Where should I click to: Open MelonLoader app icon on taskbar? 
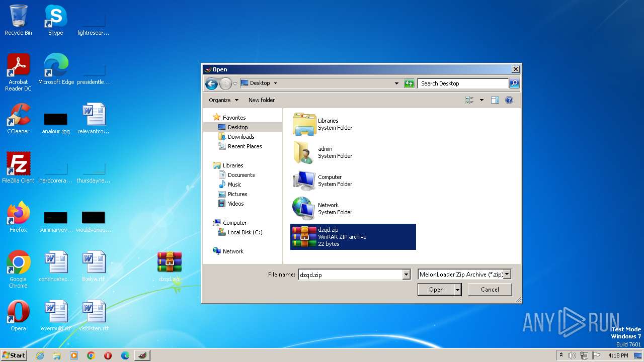[143, 355]
